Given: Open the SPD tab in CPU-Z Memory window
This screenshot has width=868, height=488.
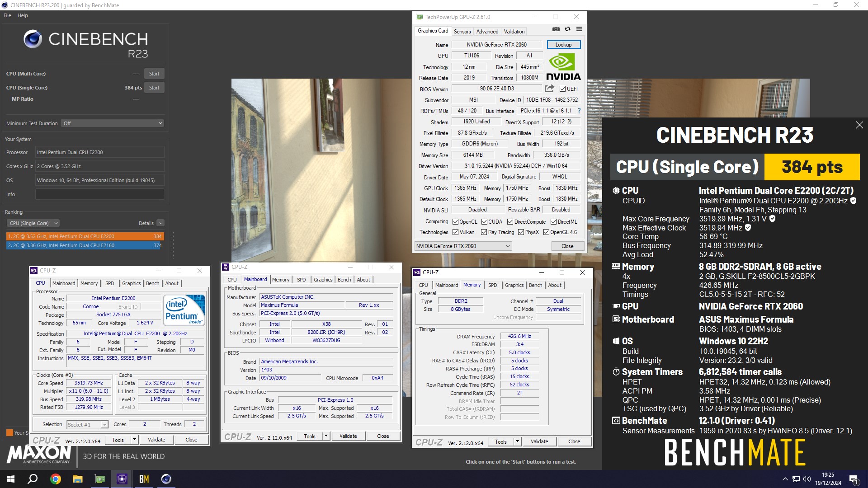Looking at the screenshot, I should coord(492,285).
